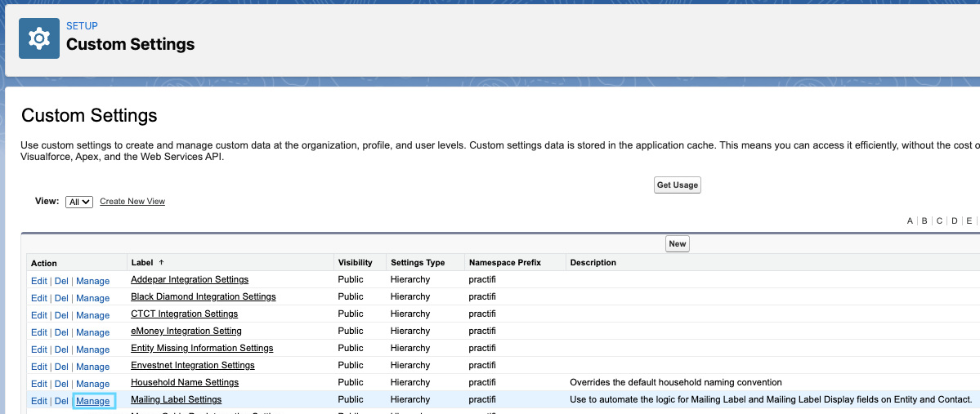980x414 pixels.
Task: Click practifi prefix in eMoney row
Action: click(x=482, y=331)
